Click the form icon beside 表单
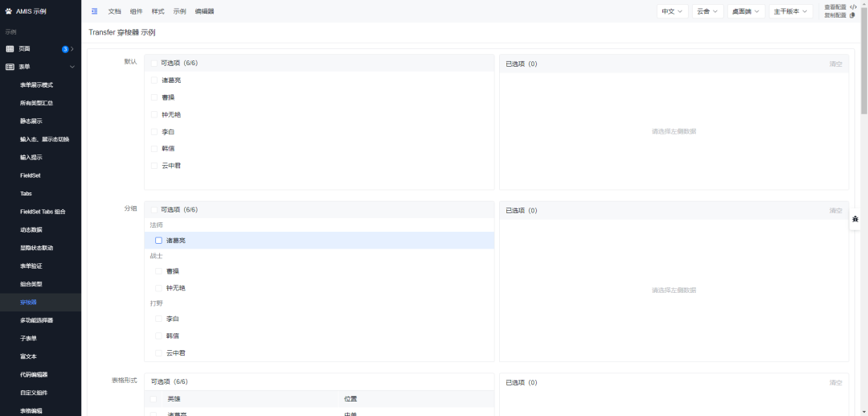The width and height of the screenshot is (868, 416). click(10, 67)
